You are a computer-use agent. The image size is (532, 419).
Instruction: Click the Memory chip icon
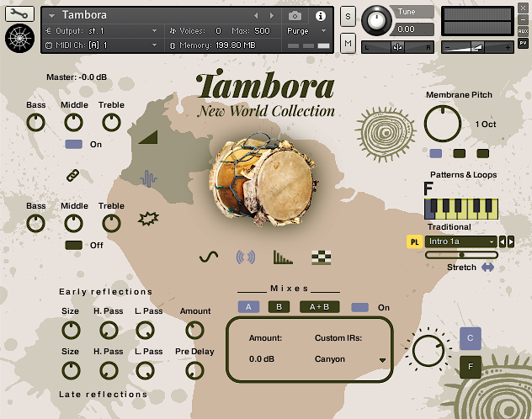click(173, 45)
